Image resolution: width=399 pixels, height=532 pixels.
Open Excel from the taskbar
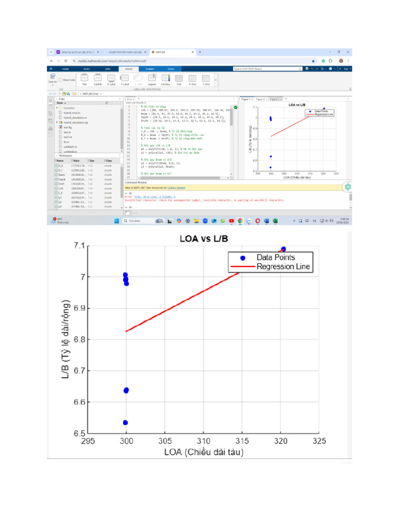coord(275,221)
